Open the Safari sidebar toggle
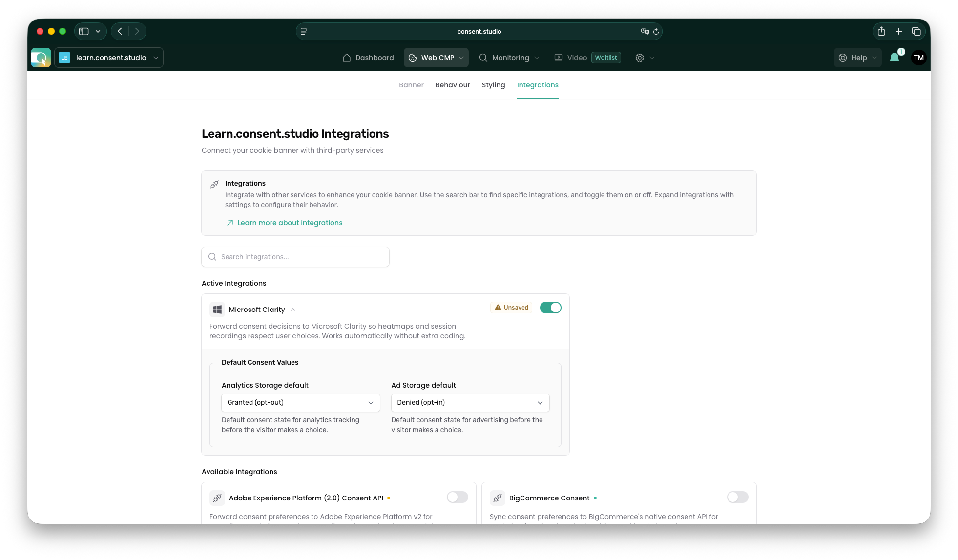The height and width of the screenshot is (560, 958). 84,31
